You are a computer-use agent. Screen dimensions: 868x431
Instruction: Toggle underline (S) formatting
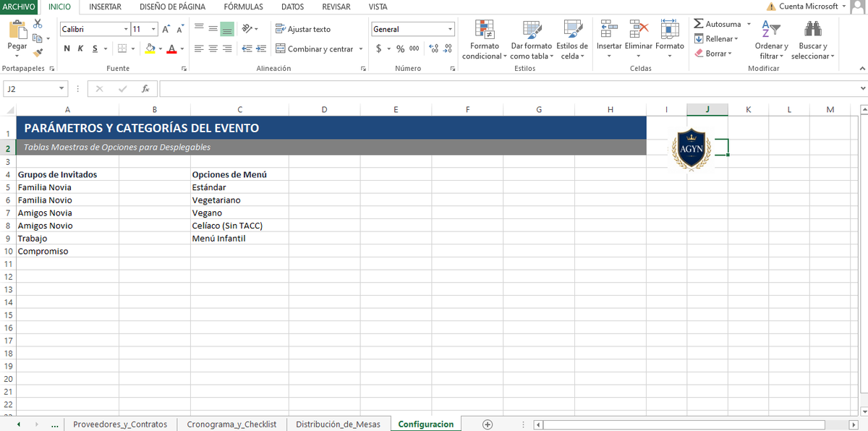[94, 48]
